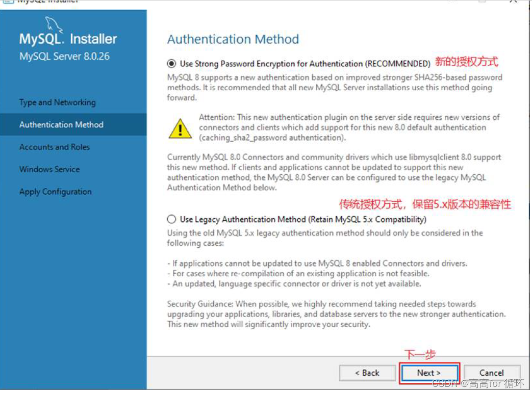Click the MySQL Server 8.0.26 version label
Viewport: 532px width, 393px height.
(64, 56)
